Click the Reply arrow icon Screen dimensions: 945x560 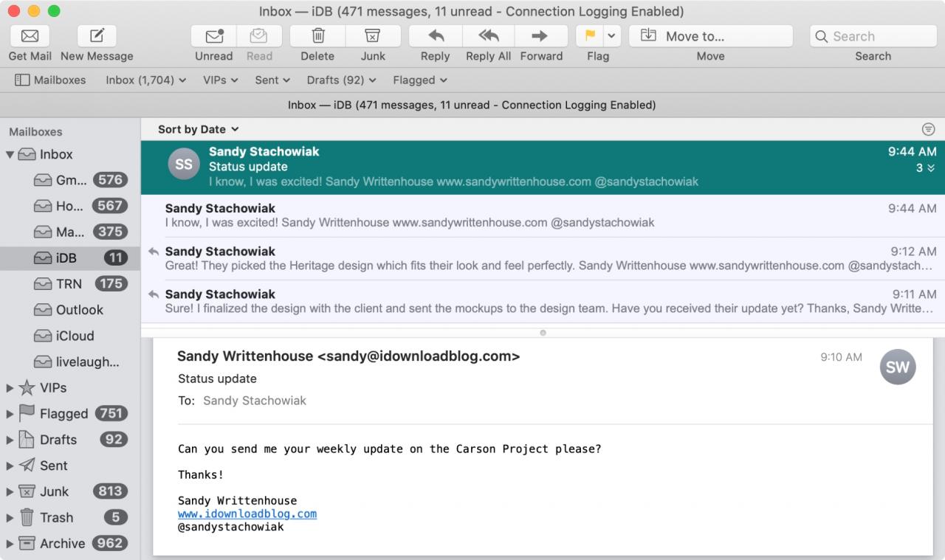click(436, 36)
